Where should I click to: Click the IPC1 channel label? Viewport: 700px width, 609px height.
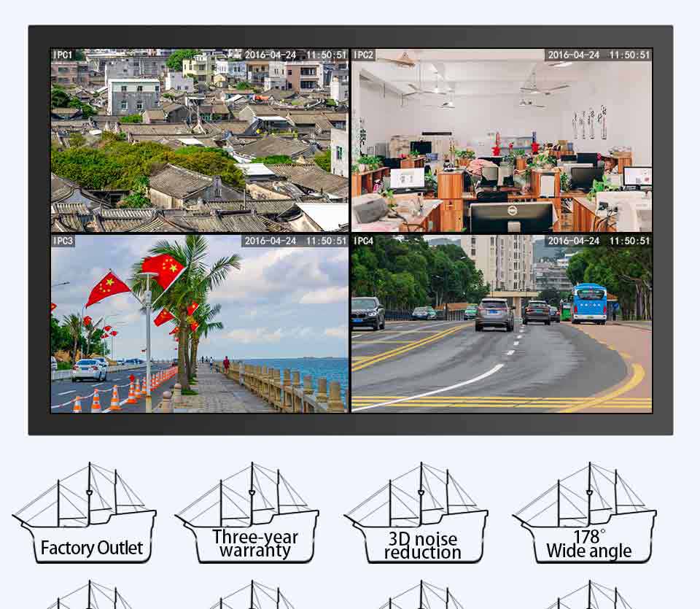point(63,55)
